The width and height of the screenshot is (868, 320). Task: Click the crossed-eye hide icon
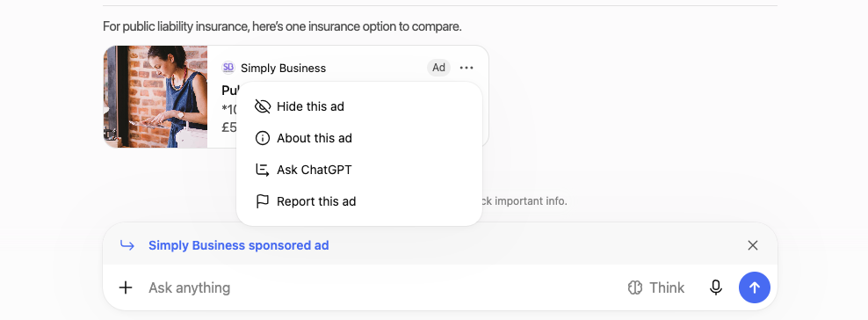[263, 106]
